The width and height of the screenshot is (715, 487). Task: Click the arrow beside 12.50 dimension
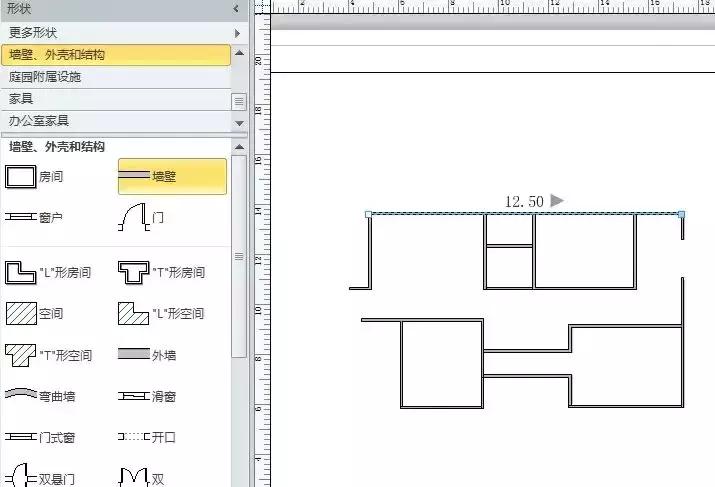[557, 200]
